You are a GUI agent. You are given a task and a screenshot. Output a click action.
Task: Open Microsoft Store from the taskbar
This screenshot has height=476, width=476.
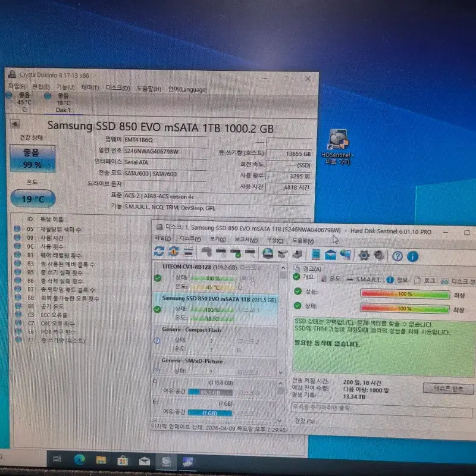[x=123, y=461]
